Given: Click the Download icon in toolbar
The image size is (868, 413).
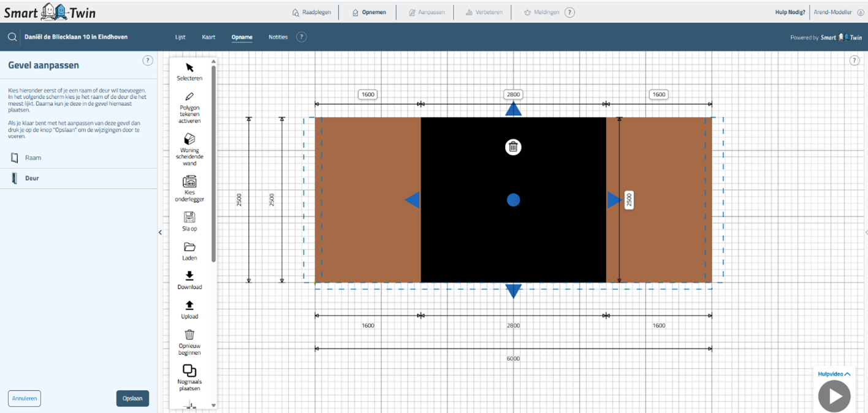Looking at the screenshot, I should point(189,276).
